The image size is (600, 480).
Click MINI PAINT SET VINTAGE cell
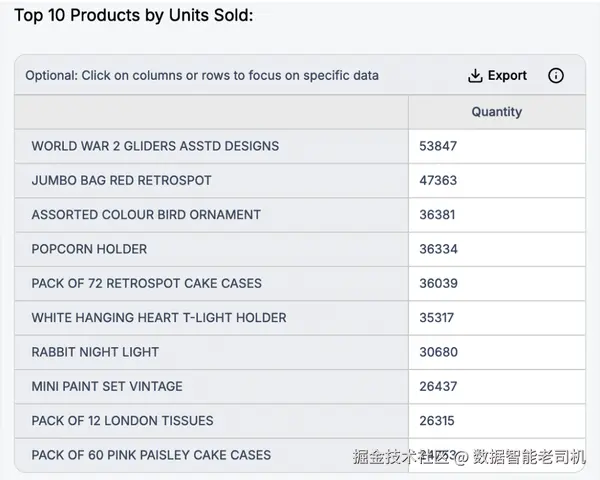(107, 386)
